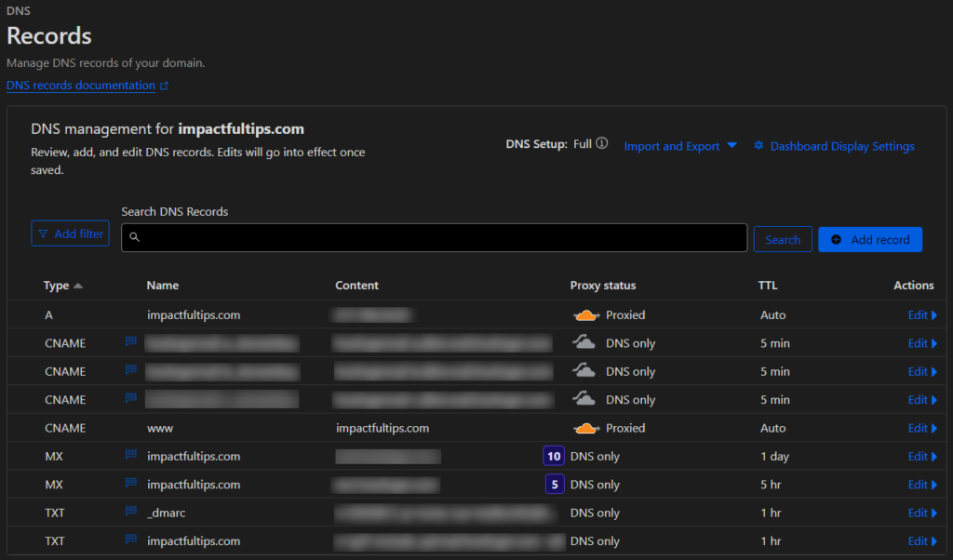
Task: Click the Auto TTL value in the A record row
Action: click(x=772, y=315)
